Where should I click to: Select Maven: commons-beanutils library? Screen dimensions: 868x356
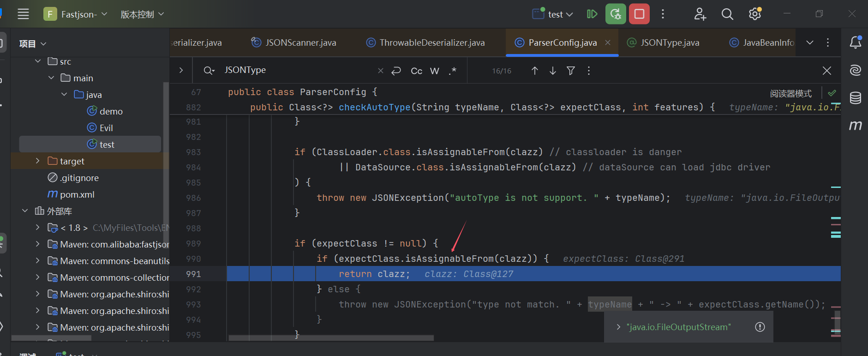(108, 260)
